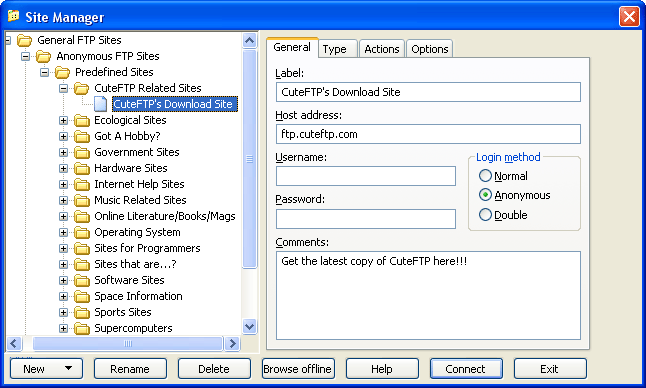646x388 pixels.
Task: Expand the Music Related Sites node
Action: 63,201
